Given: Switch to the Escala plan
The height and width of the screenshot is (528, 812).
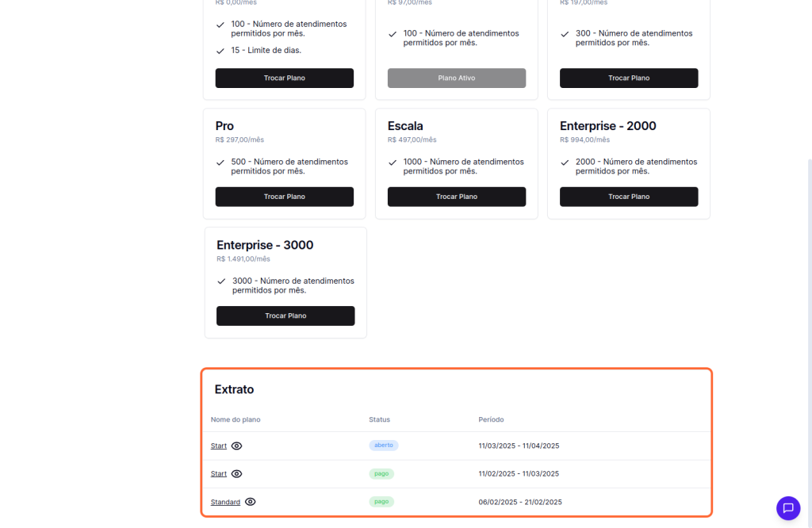Looking at the screenshot, I should 456,197.
